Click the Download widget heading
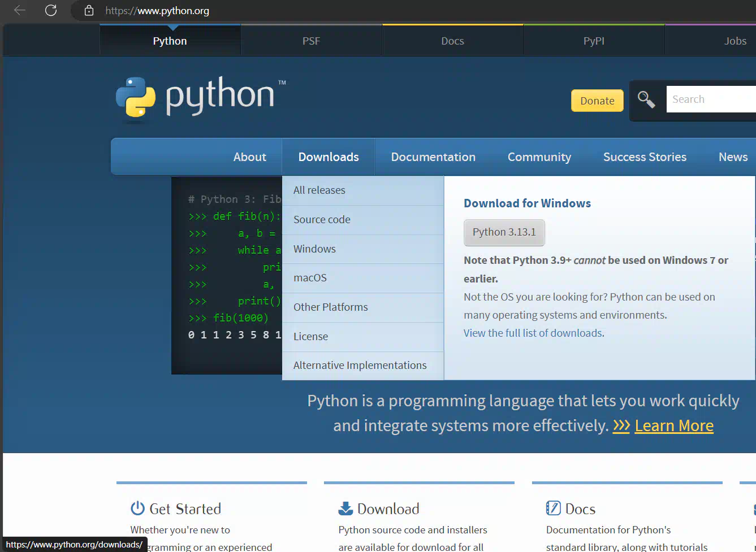 (388, 508)
